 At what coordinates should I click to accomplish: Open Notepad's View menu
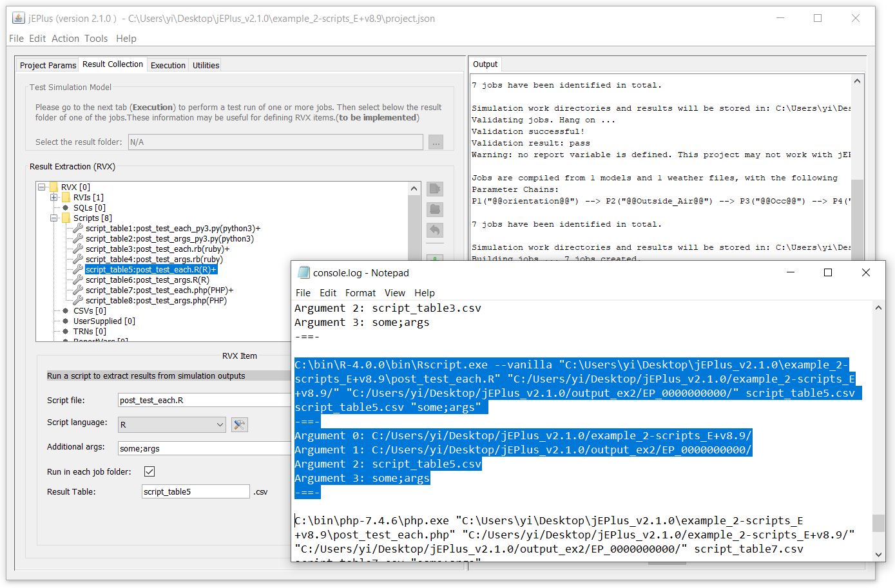[x=395, y=293]
